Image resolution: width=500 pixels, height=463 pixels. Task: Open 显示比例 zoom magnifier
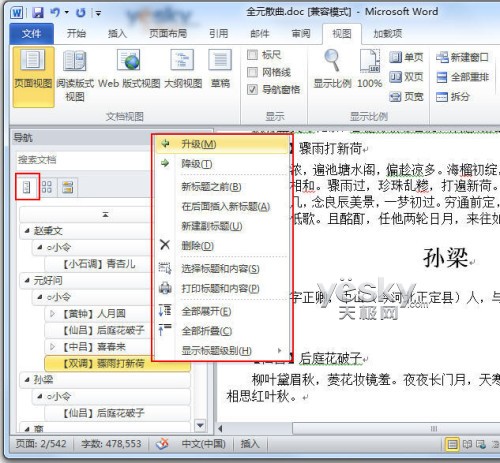click(332, 70)
